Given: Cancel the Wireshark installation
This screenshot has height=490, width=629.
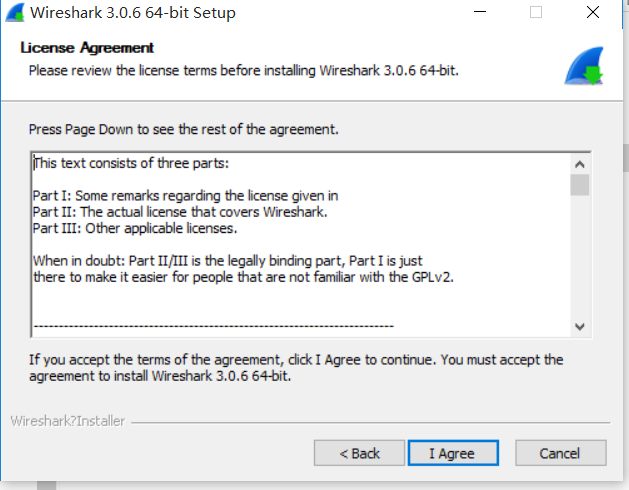Looking at the screenshot, I should pos(559,453).
